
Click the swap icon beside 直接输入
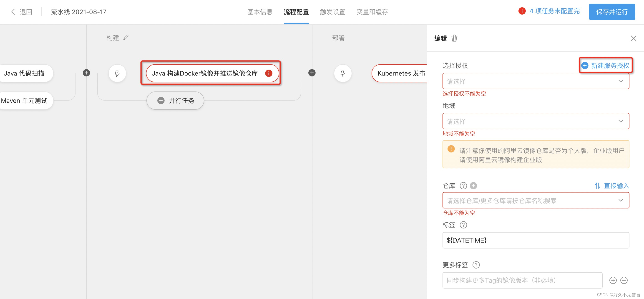coord(597,186)
